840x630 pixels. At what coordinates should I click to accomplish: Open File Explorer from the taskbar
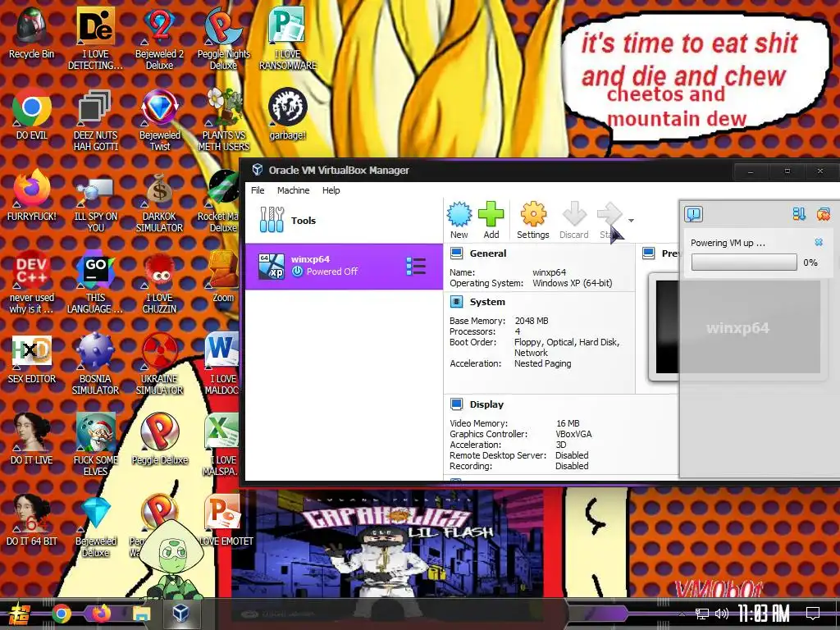[141, 614]
